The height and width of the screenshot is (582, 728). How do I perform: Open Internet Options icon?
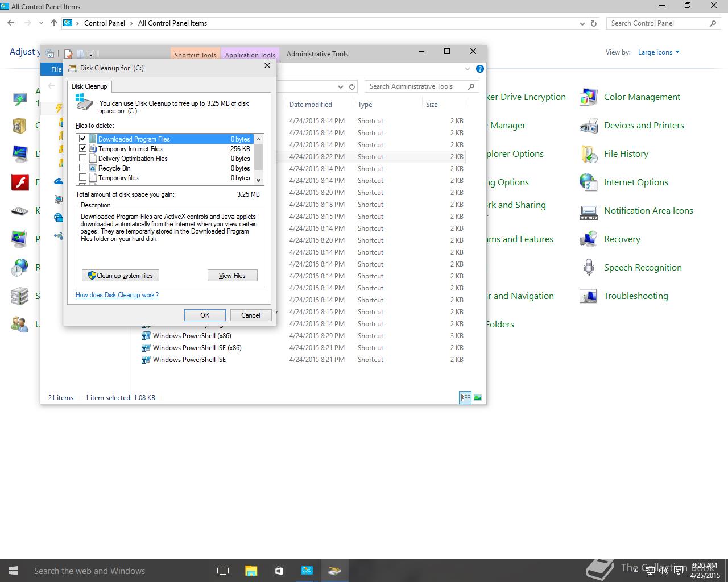[588, 182]
